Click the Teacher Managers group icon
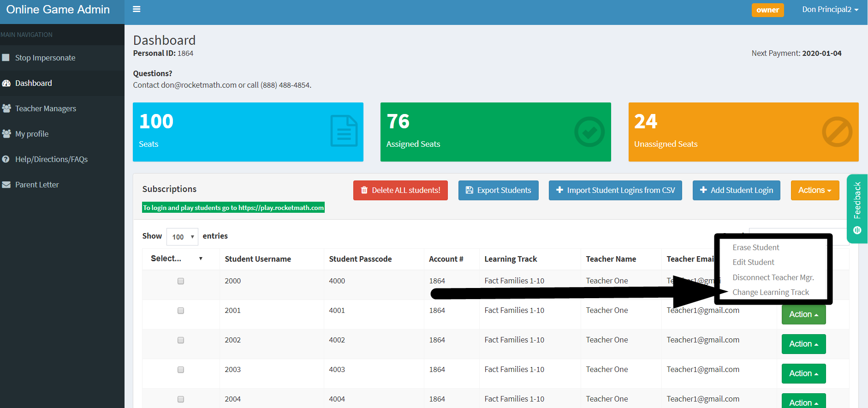This screenshot has width=868, height=408. [x=6, y=108]
